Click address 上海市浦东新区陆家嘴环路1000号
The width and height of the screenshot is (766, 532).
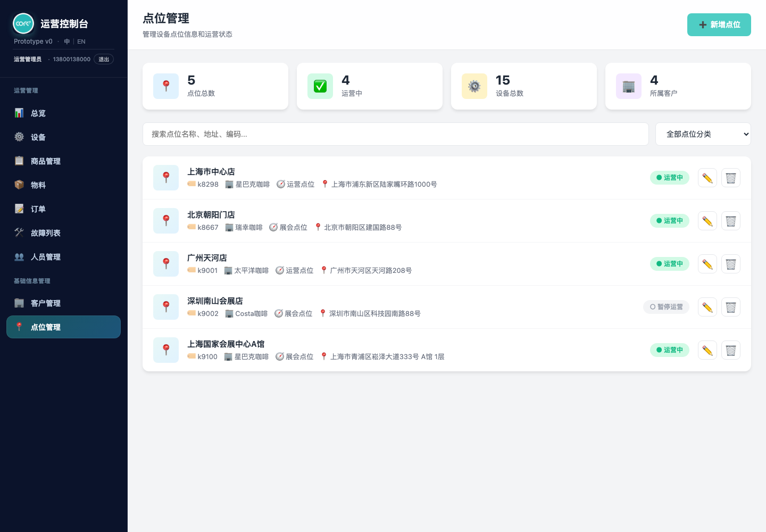pyautogui.click(x=384, y=185)
